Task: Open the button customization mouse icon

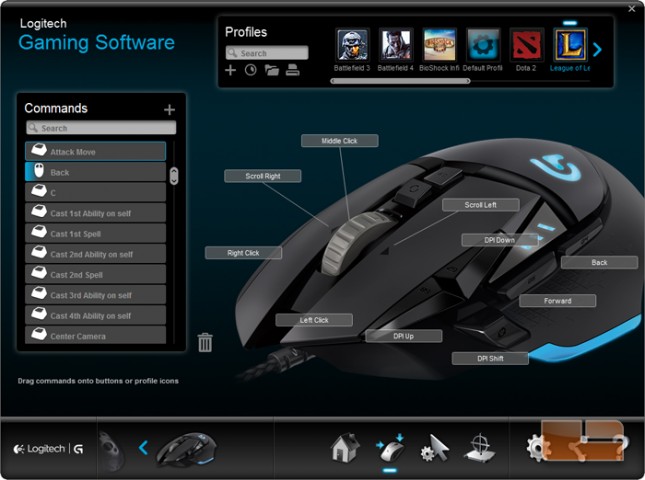Action: (390, 448)
